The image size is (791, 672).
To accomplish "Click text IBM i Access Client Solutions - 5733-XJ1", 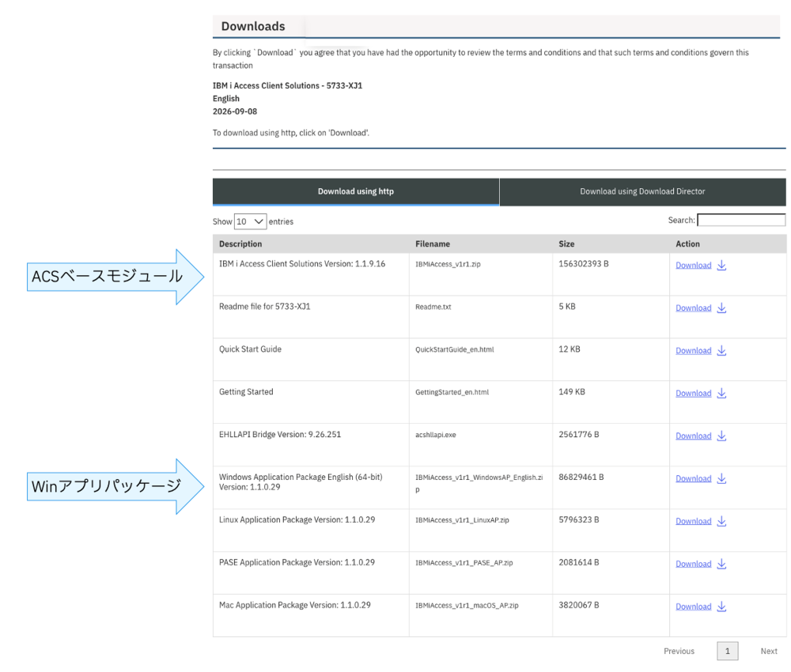I will [x=288, y=85].
